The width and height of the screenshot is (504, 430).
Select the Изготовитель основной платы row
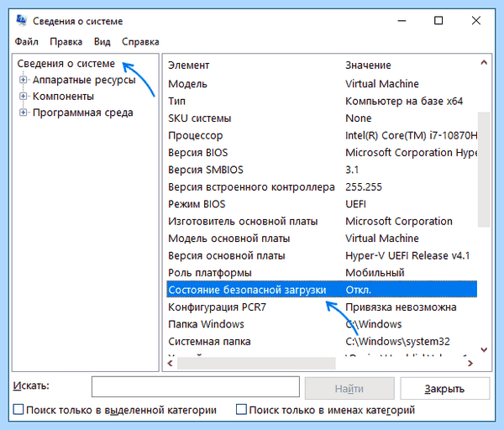point(322,222)
